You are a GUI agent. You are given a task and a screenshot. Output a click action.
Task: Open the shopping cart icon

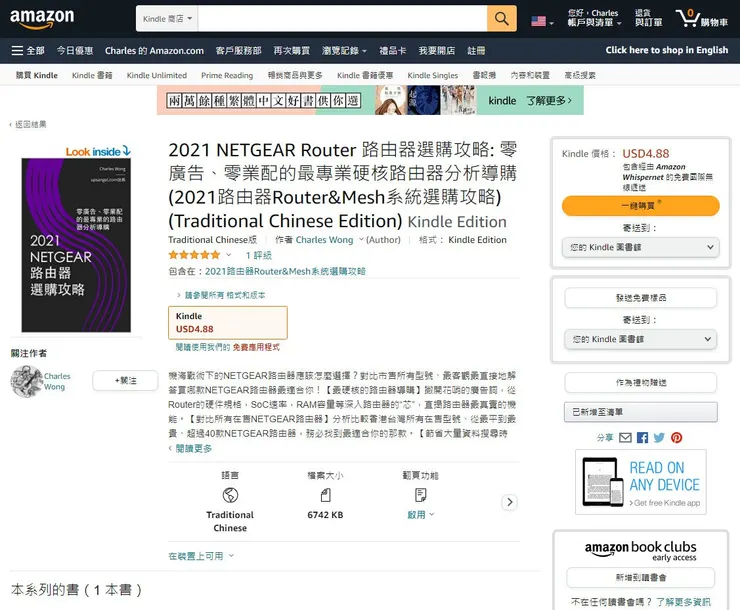(x=701, y=18)
